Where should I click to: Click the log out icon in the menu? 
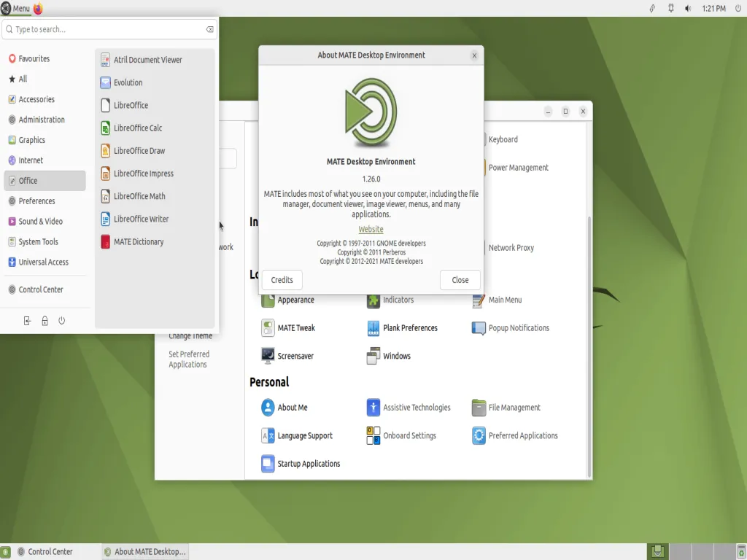[27, 321]
